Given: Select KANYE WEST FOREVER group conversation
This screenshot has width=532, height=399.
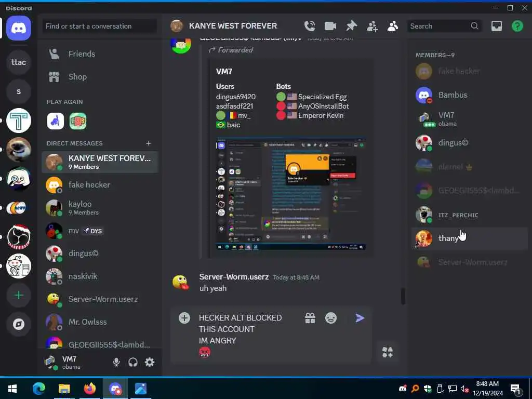Looking at the screenshot, I should coord(100,162).
